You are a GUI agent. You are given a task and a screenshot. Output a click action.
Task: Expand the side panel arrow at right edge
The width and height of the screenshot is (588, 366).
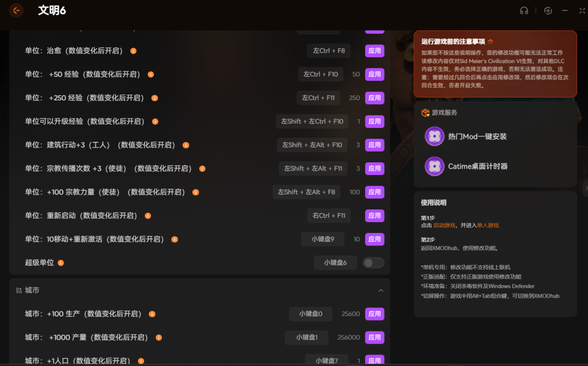[585, 188]
